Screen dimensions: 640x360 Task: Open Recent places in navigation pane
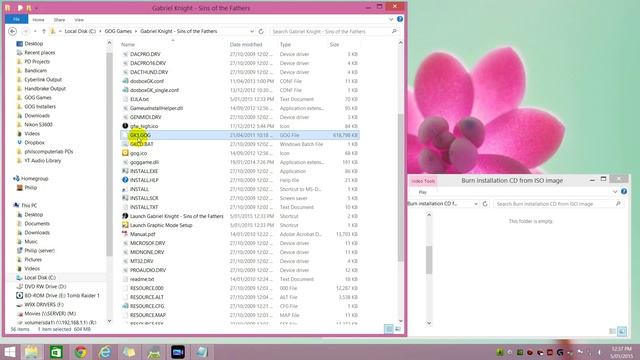point(40,53)
